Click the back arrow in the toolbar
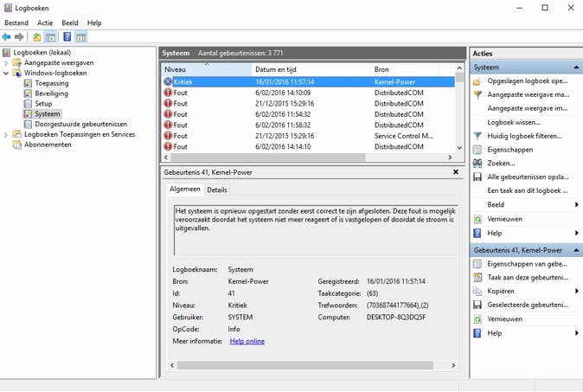This screenshot has height=392, width=583. 7,37
